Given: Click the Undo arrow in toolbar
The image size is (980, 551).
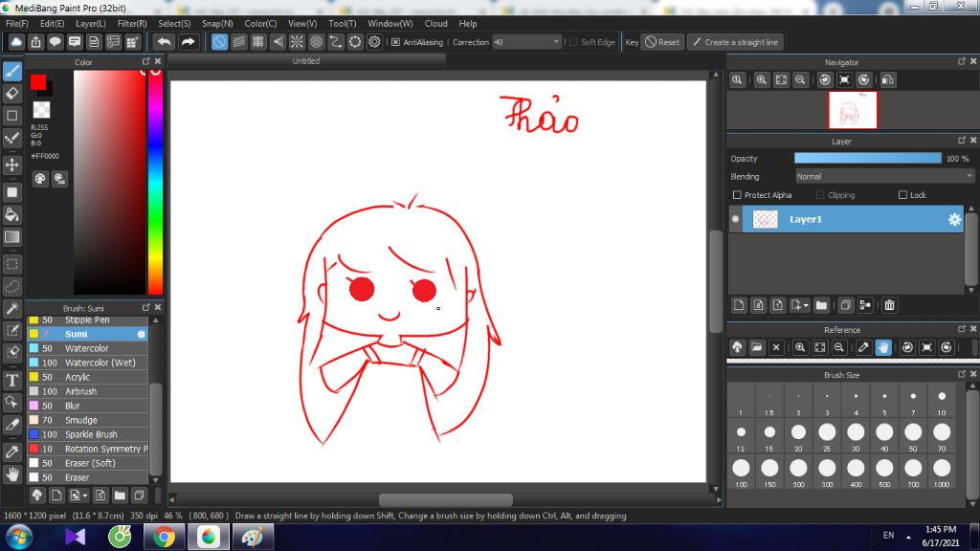Looking at the screenshot, I should (x=165, y=42).
